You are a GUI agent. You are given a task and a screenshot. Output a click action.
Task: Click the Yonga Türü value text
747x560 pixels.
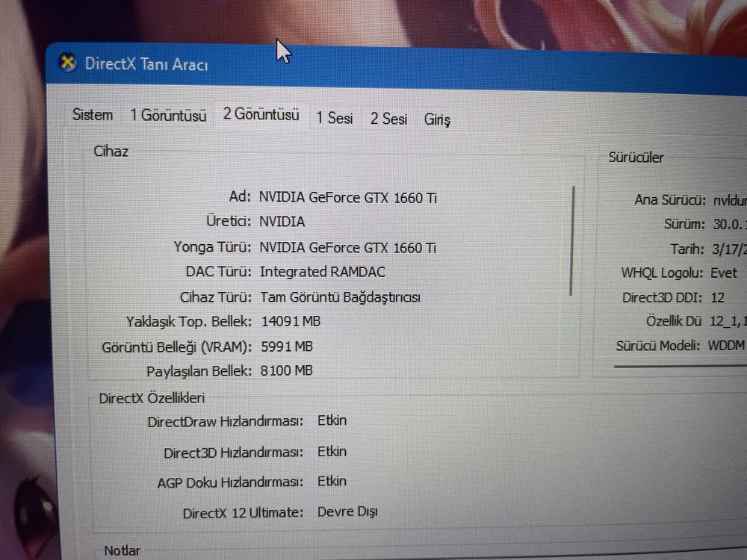pyautogui.click(x=348, y=248)
